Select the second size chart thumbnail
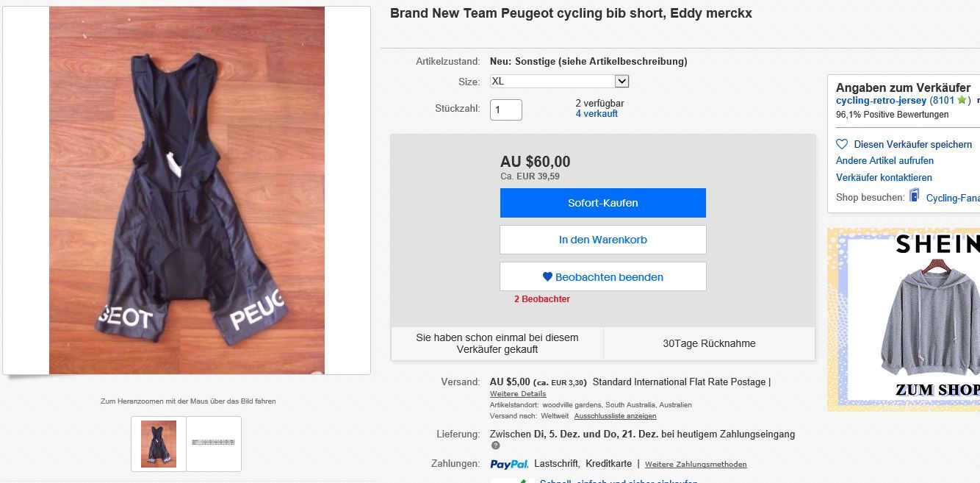This screenshot has width=980, height=483. 213,443
